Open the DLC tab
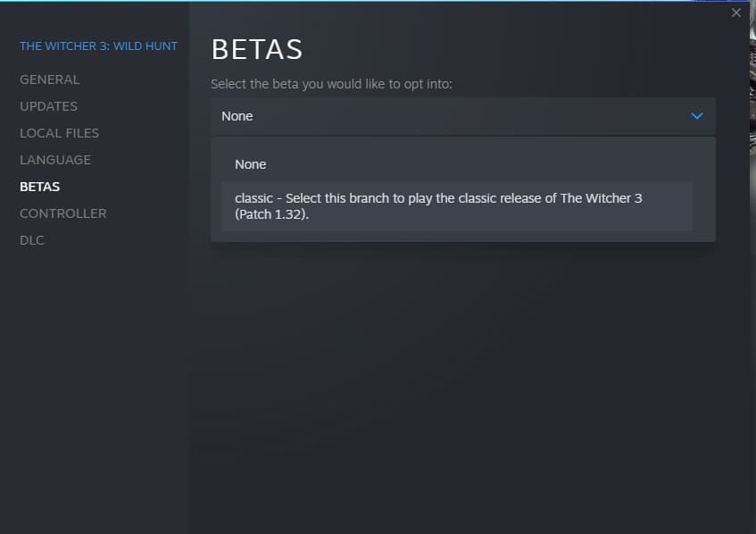This screenshot has width=756, height=534. tap(32, 240)
